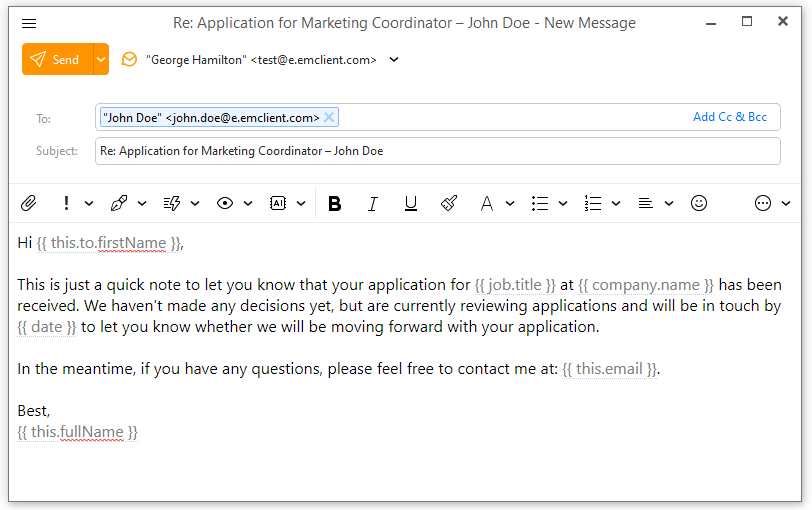Click the pen signature icon

click(118, 203)
